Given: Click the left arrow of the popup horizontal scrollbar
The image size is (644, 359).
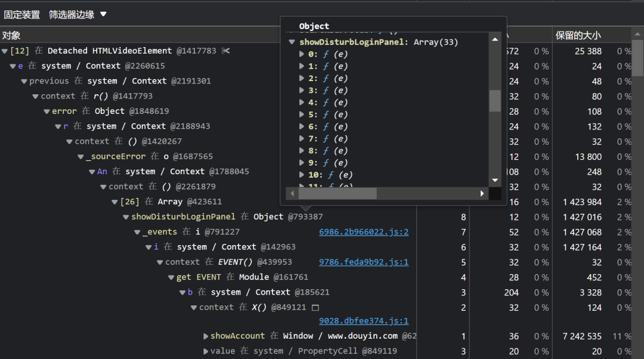Looking at the screenshot, I should point(292,193).
